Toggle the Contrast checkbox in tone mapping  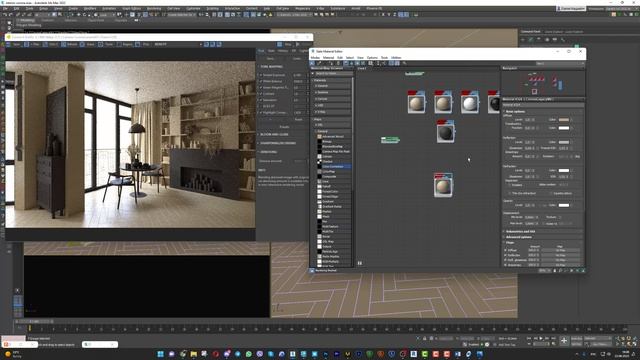point(261,93)
